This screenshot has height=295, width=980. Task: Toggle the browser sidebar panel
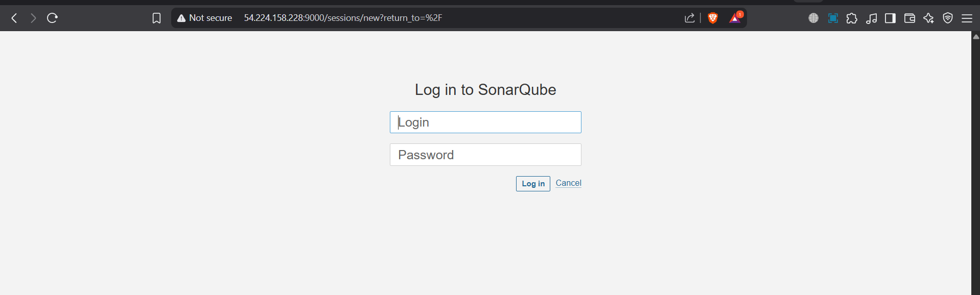[x=890, y=18]
